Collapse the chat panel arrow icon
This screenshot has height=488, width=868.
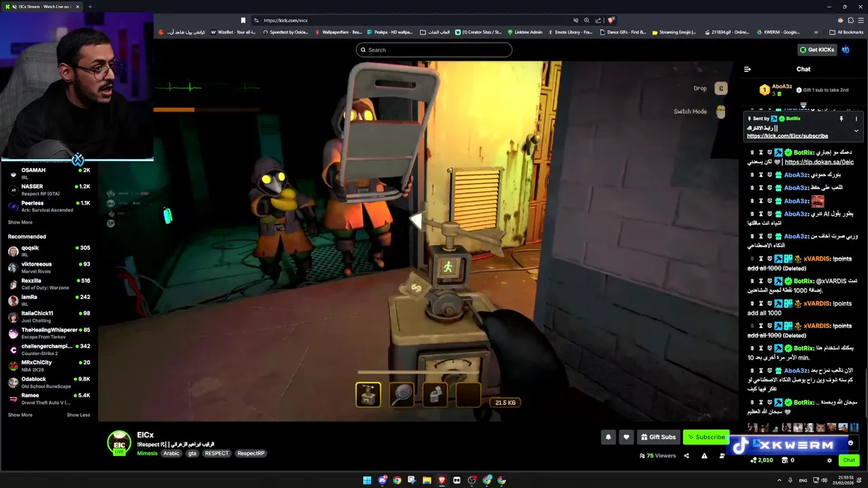(747, 69)
